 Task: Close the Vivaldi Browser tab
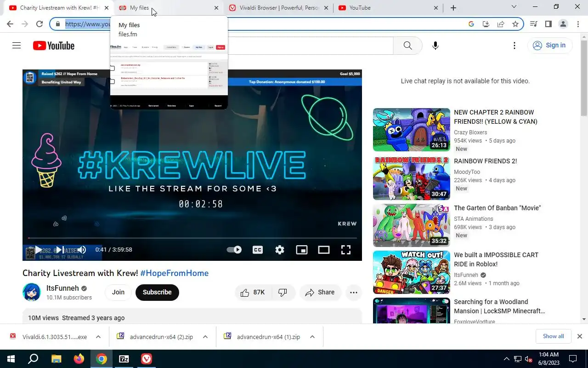tap(326, 8)
